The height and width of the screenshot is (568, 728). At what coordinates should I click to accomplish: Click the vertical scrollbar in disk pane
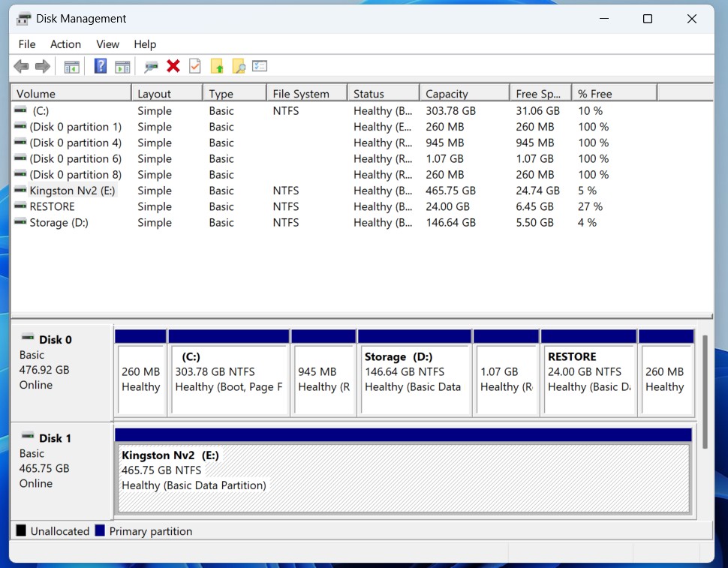click(705, 390)
